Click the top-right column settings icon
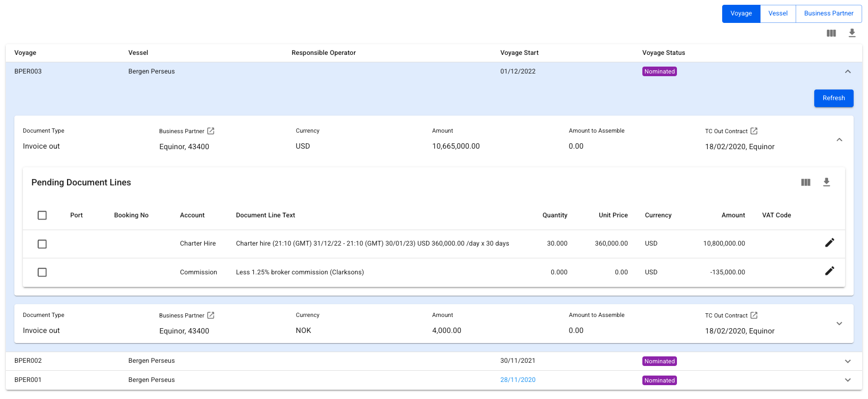 [831, 33]
